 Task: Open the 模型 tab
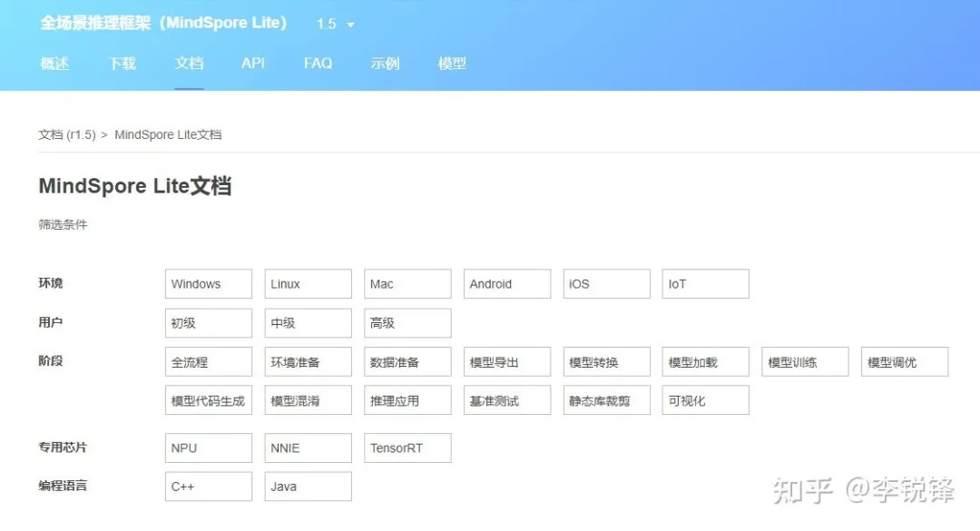tap(452, 64)
